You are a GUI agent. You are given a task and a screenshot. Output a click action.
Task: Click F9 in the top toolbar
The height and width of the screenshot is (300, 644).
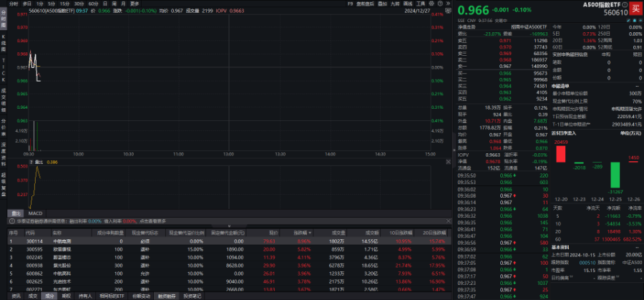[349, 4]
